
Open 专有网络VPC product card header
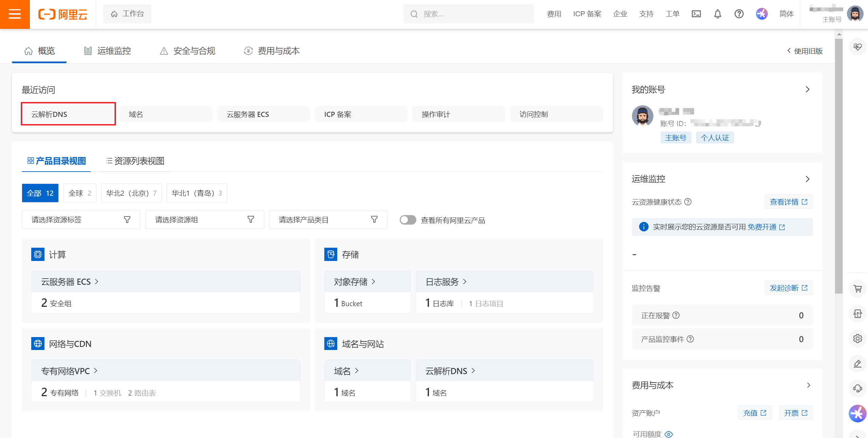(166, 371)
